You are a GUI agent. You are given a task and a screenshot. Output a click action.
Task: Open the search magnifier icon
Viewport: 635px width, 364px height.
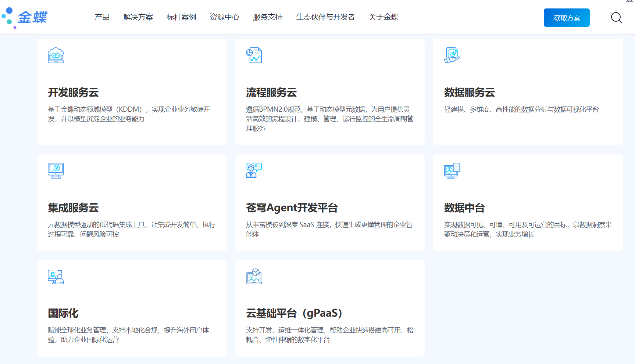(x=616, y=18)
